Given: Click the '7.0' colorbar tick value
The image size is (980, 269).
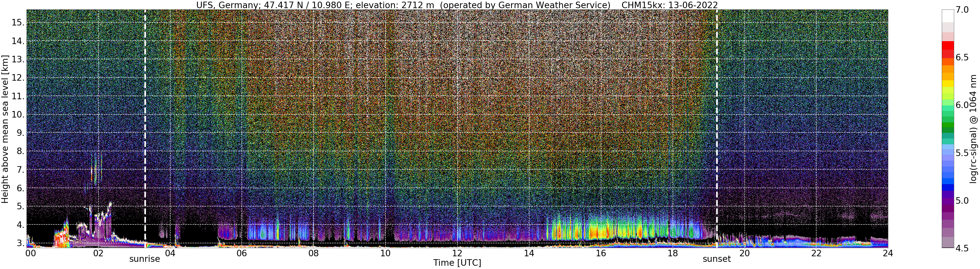Looking at the screenshot, I should (961, 10).
